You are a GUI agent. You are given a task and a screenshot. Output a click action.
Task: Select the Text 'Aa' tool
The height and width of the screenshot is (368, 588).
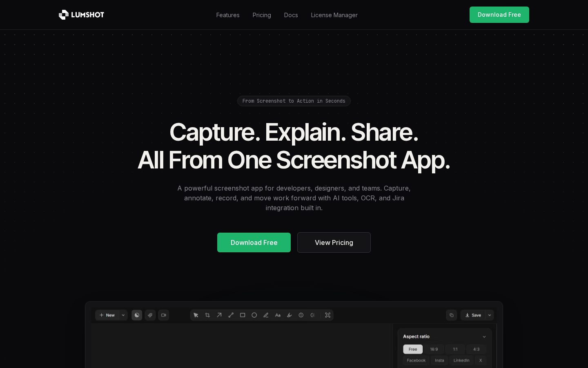pos(278,315)
